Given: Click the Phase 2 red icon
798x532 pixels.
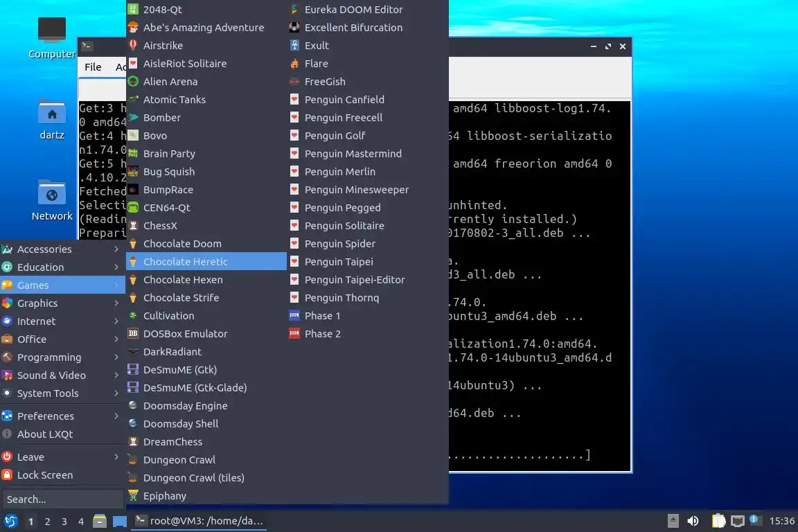Looking at the screenshot, I should pos(294,334).
